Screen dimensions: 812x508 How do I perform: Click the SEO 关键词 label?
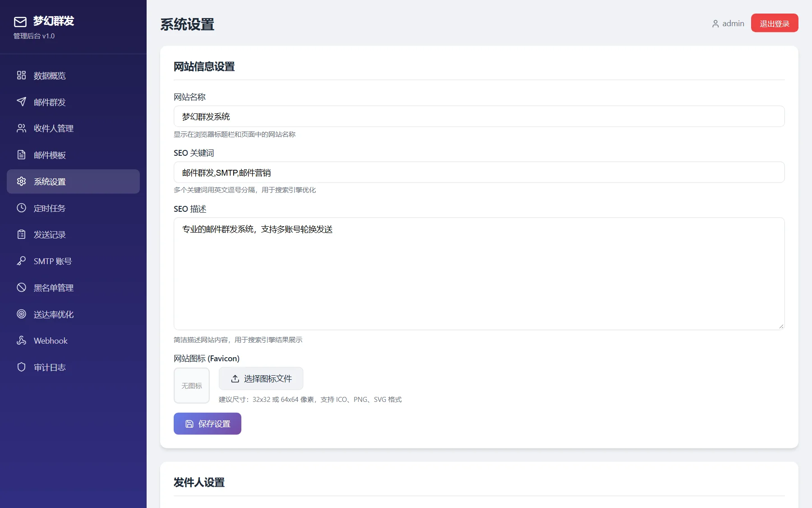point(194,153)
